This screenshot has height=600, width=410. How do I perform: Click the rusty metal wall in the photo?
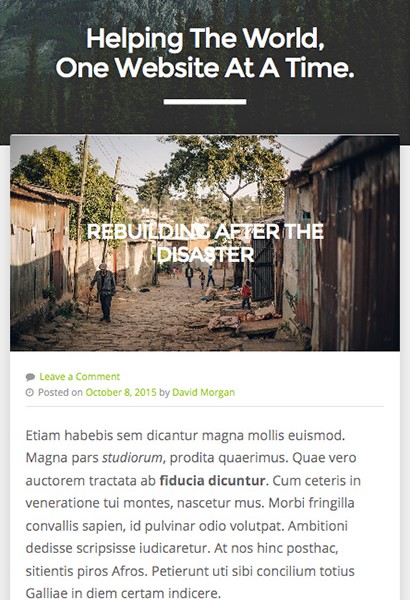click(x=356, y=245)
